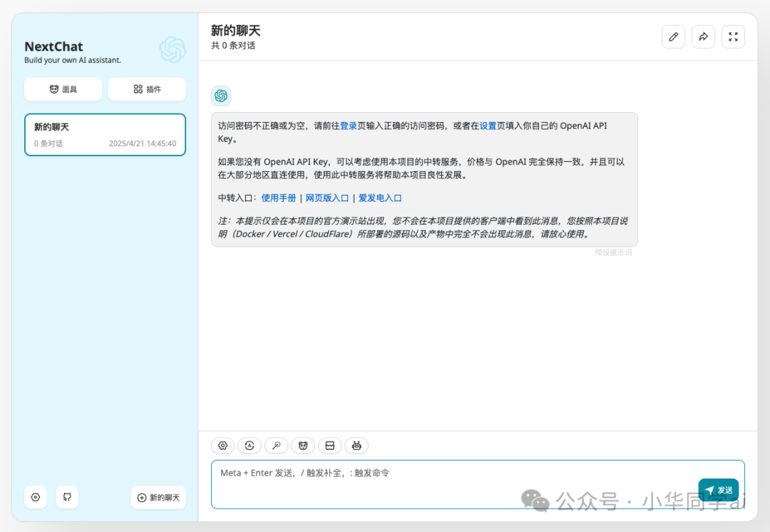The height and width of the screenshot is (532, 770).
Task: Click the NextChat title text
Action: [x=53, y=46]
